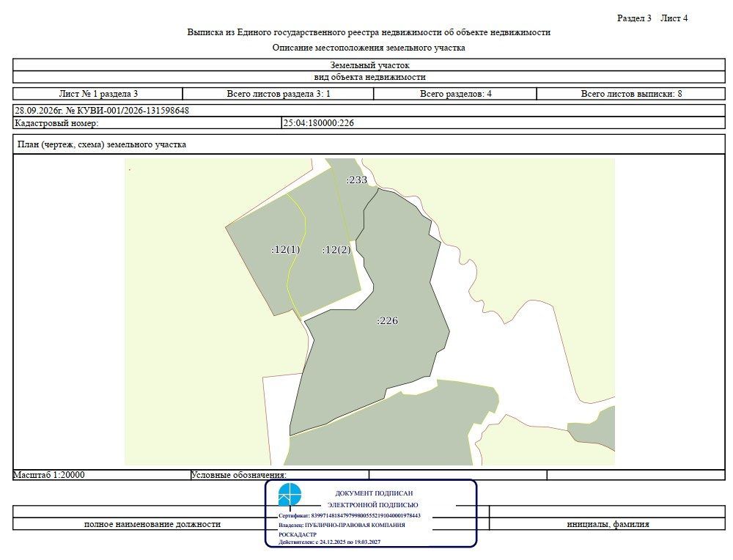Select the parcel label ':12(1)' on the plan
Screen dimensions: 733x560
pos(286,250)
